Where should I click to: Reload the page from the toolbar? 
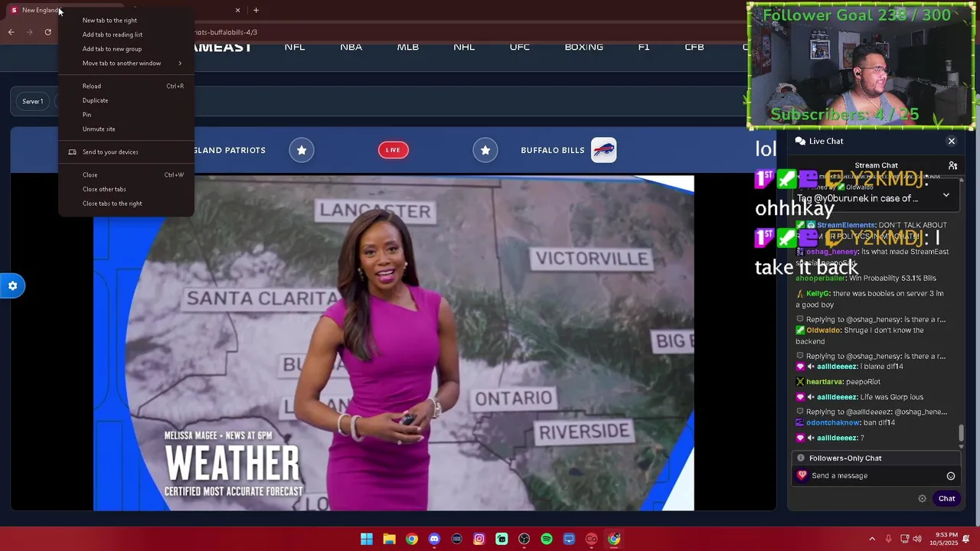47,32
